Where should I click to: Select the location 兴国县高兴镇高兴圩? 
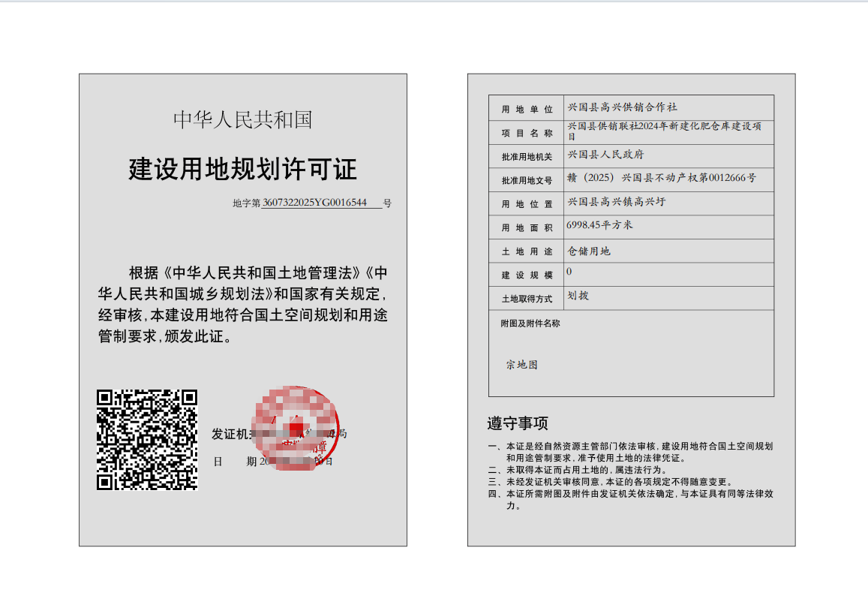click(617, 202)
